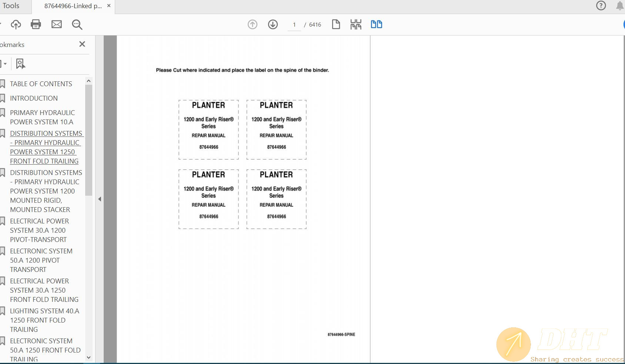Open the find text magnifier tool

[x=77, y=24]
